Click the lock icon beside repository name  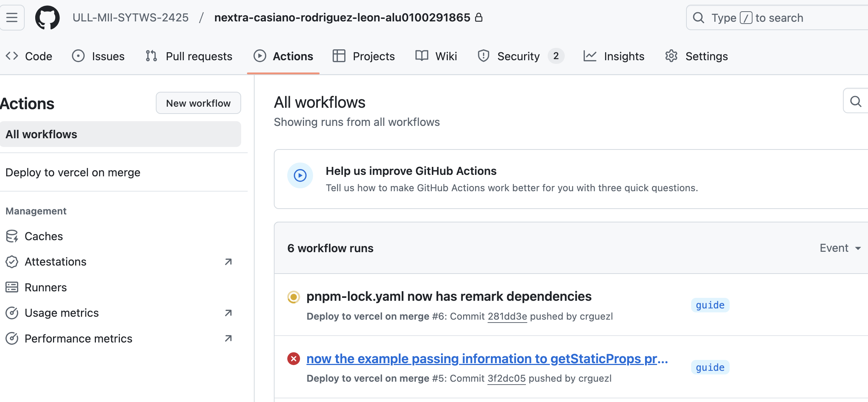pyautogui.click(x=479, y=17)
